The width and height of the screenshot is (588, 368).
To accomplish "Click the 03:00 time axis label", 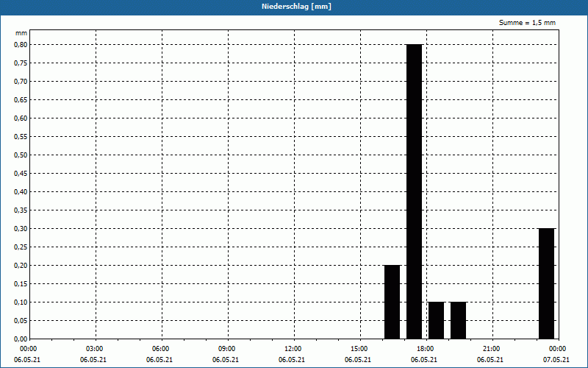I will click(x=96, y=349).
